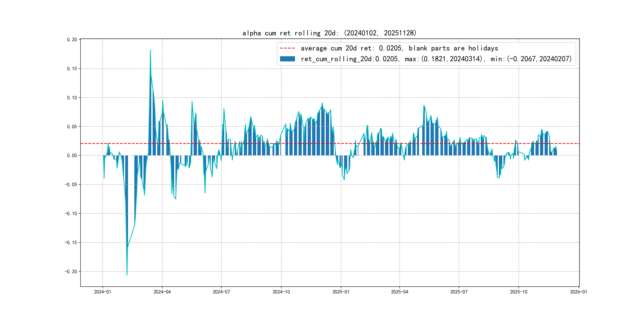Click the 0.00 y-axis tick label

click(72, 155)
